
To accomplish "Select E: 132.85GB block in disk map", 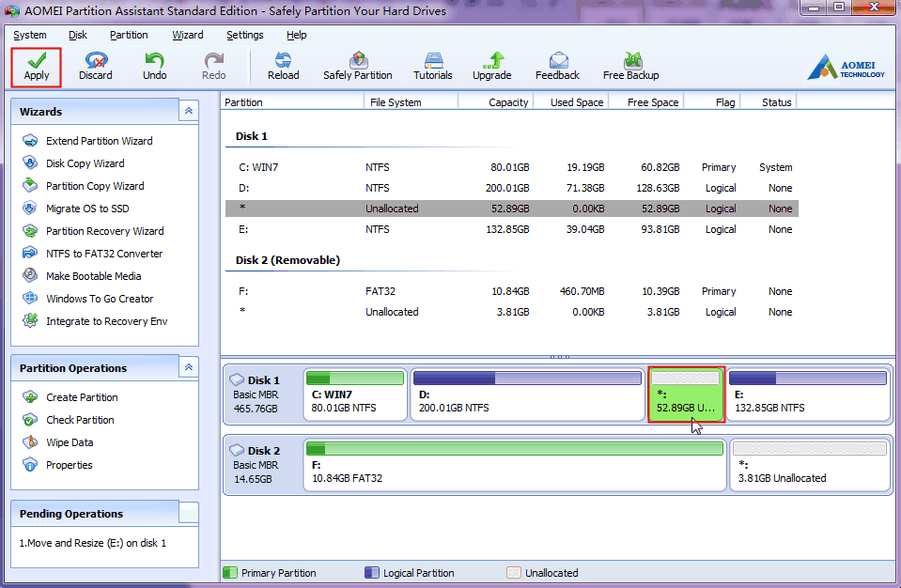I will coord(809,395).
